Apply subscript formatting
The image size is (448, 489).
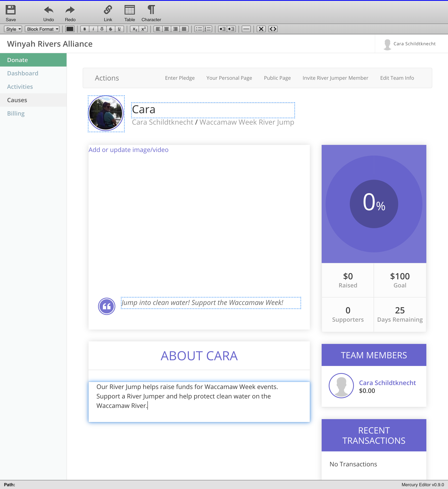(135, 29)
